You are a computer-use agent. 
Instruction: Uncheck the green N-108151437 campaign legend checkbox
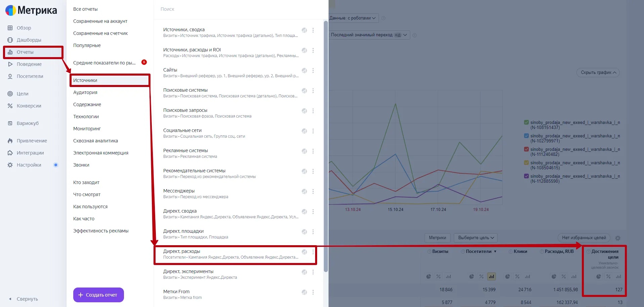(526, 122)
